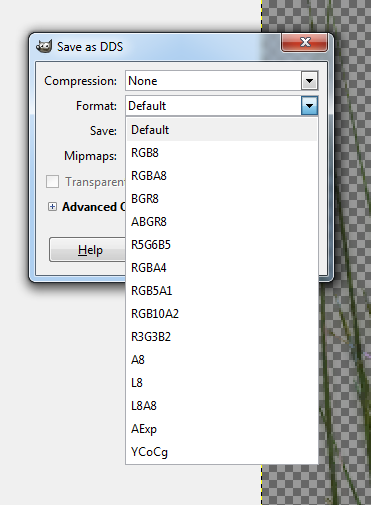
Task: Select R5G6B5 format entry
Action: pyautogui.click(x=222, y=245)
